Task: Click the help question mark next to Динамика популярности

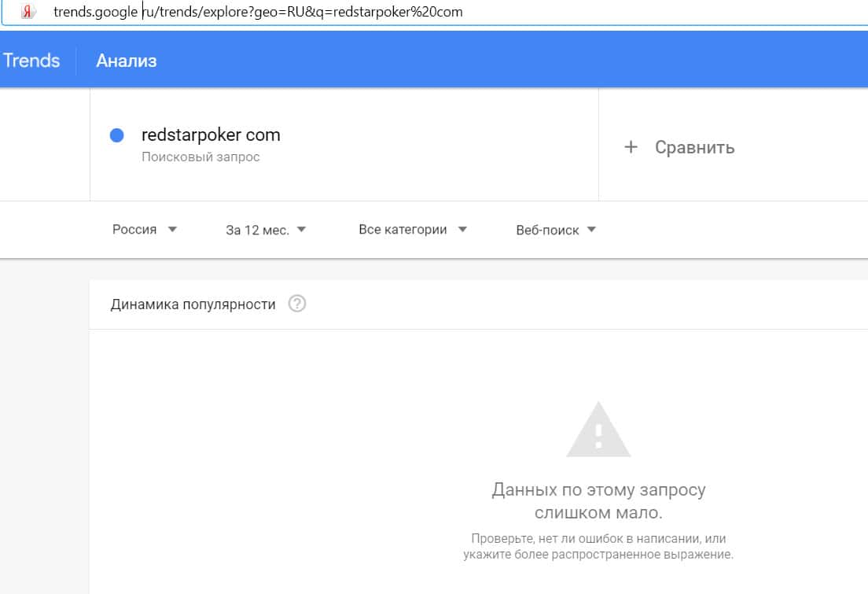Action: (296, 304)
